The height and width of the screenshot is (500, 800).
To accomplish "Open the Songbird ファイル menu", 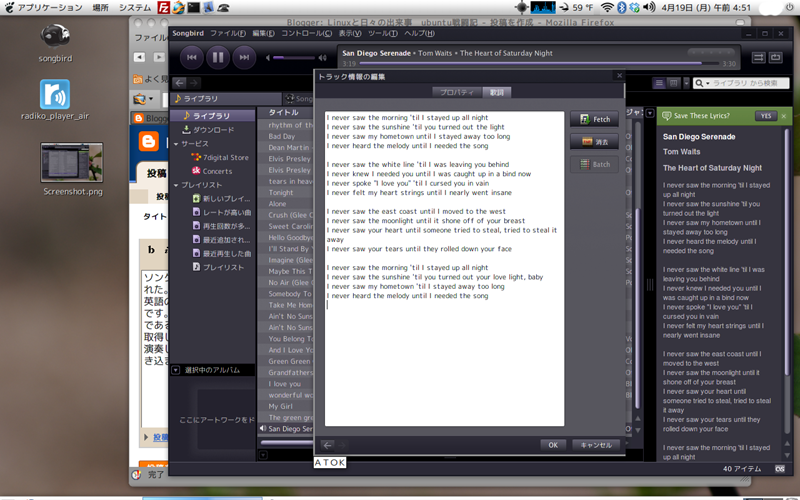I will [x=228, y=33].
